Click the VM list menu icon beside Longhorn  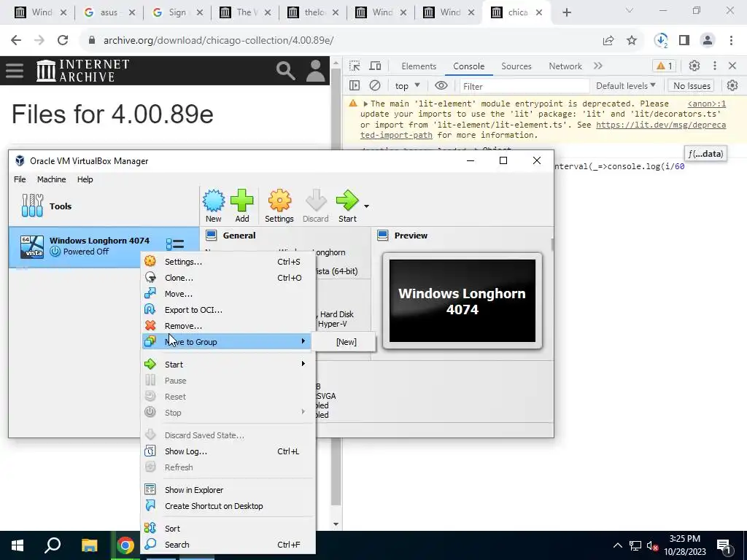pyautogui.click(x=175, y=245)
